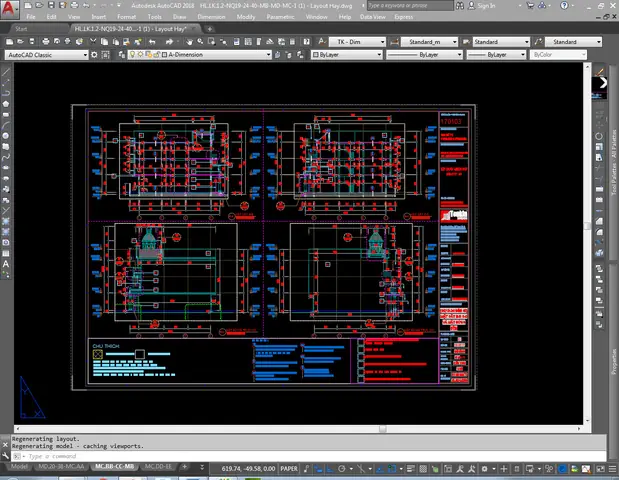
Task: Click the Plot (print) icon in Standard toolbar
Action: (x=46, y=41)
